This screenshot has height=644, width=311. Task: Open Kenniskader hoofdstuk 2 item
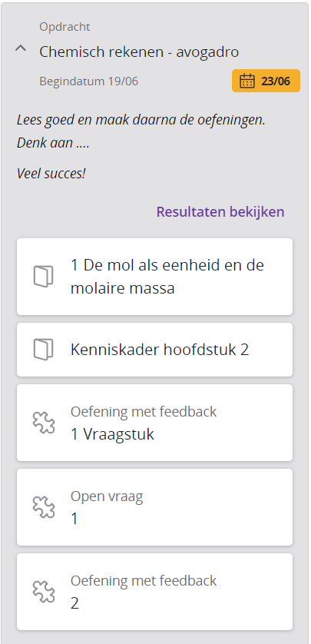[x=154, y=350]
